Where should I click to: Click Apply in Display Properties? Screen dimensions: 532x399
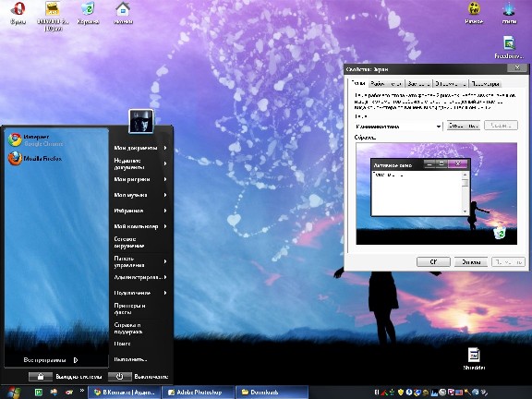(508, 262)
